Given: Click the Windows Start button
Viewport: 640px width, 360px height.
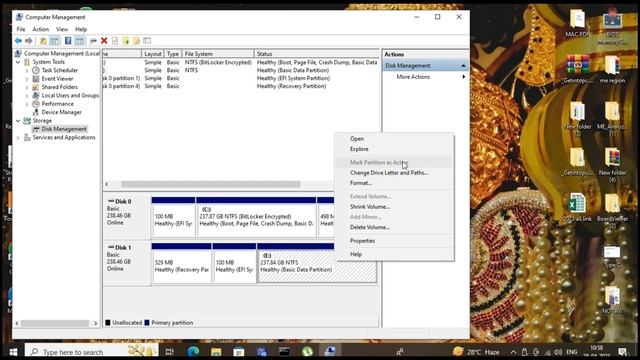Looking at the screenshot, I should [13, 351].
